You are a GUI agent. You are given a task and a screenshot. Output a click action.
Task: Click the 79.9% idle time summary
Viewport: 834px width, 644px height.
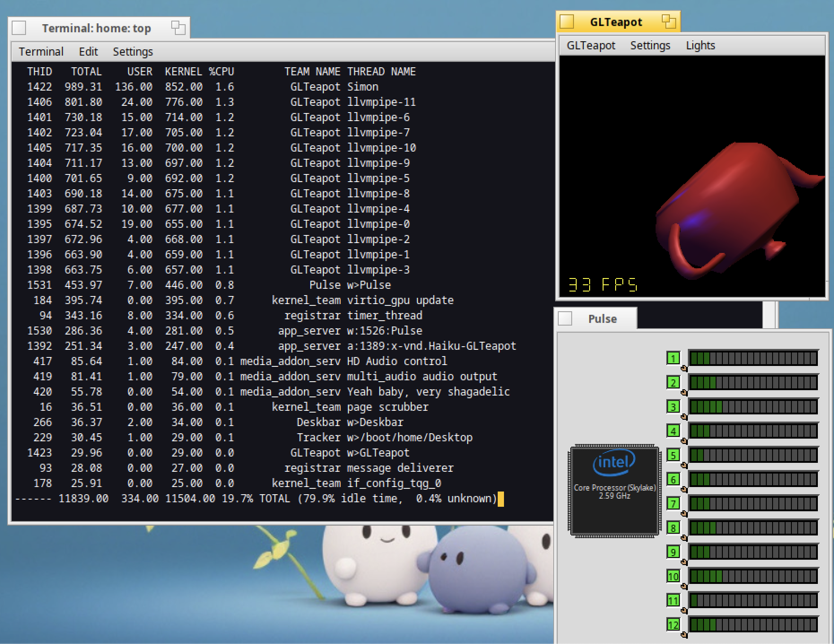point(350,499)
